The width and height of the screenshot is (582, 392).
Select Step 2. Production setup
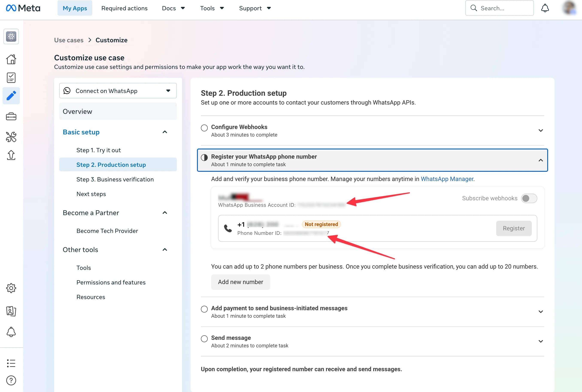tap(118, 165)
